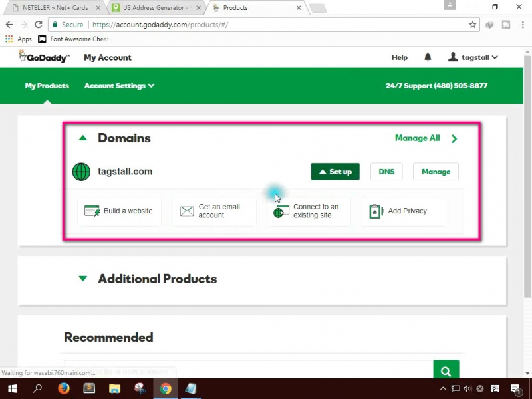Collapse the Domains section

(83, 138)
